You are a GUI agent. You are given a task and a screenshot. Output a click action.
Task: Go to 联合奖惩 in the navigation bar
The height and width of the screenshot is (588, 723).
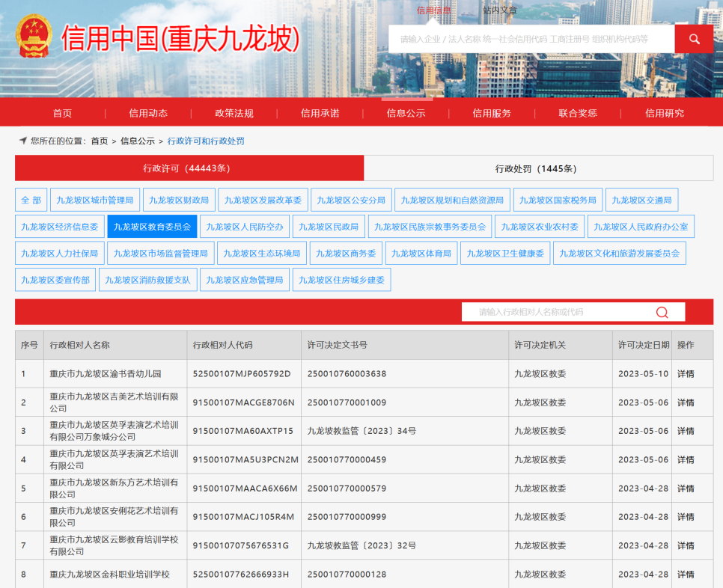point(578,113)
